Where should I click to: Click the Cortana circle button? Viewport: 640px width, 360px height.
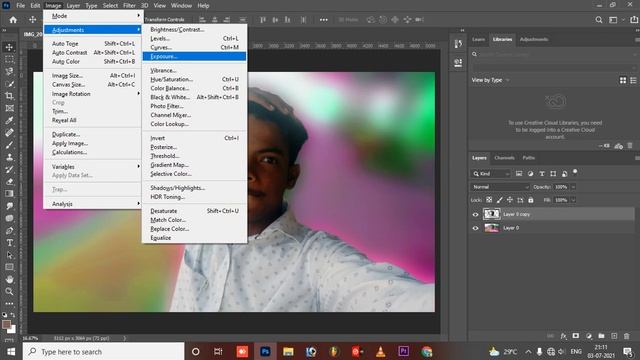click(x=196, y=351)
